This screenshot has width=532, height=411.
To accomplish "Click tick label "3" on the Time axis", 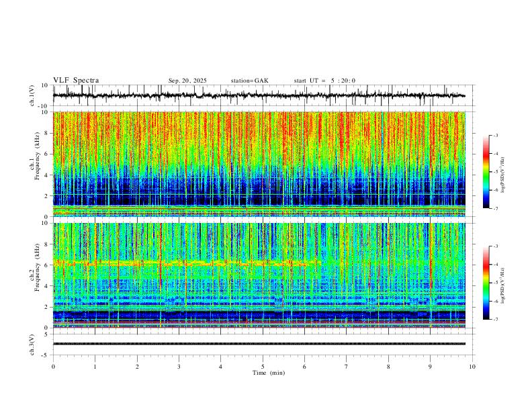I will (179, 367).
